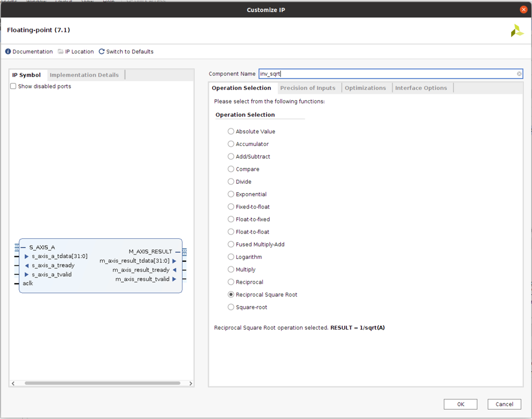Click the Cancel button
The width and height of the screenshot is (532, 419).
tap(504, 404)
